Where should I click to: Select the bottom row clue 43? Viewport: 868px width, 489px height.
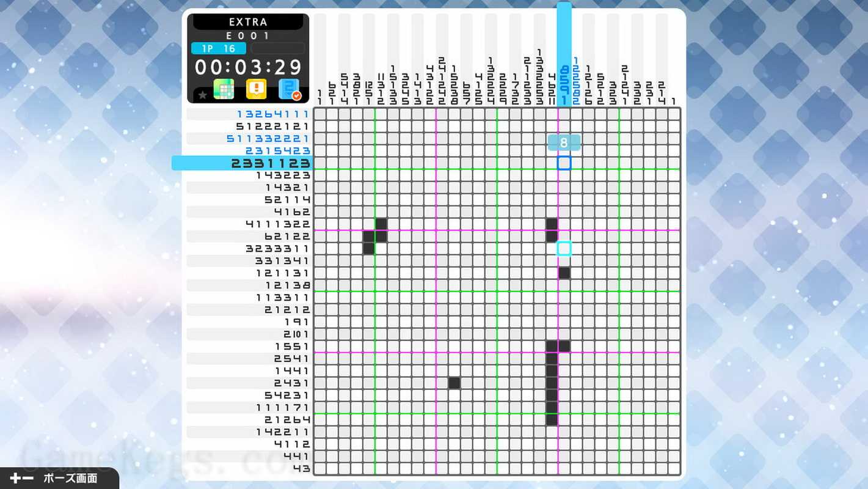click(301, 469)
